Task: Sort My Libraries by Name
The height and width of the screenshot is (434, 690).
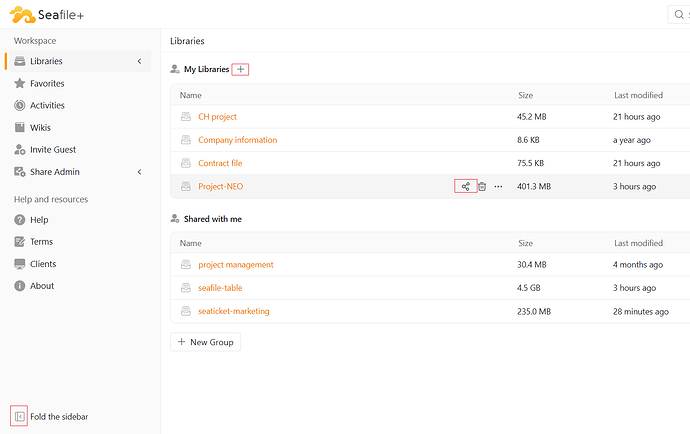Action: (x=191, y=95)
